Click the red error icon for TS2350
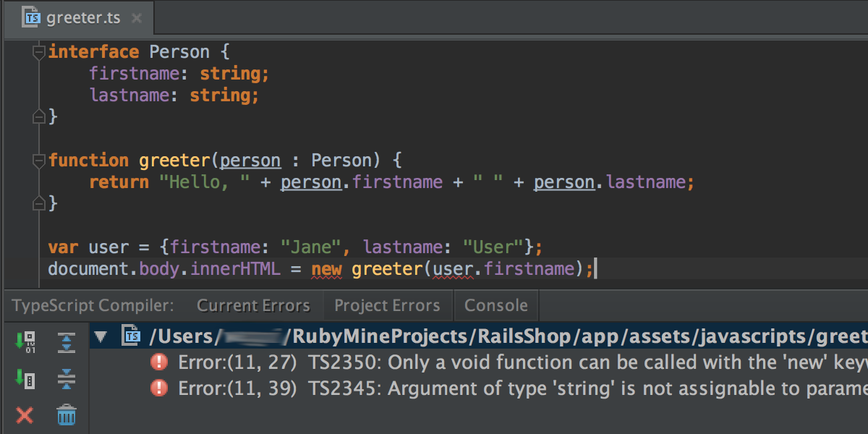 (158, 362)
